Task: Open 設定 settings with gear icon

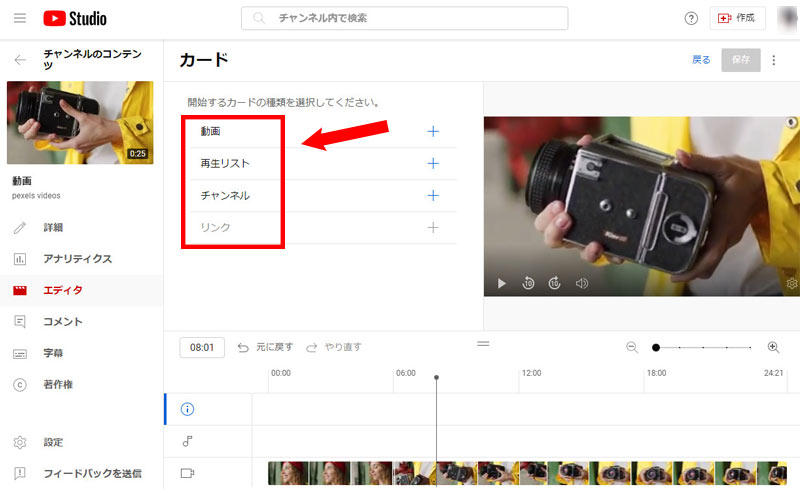Action: tap(53, 442)
